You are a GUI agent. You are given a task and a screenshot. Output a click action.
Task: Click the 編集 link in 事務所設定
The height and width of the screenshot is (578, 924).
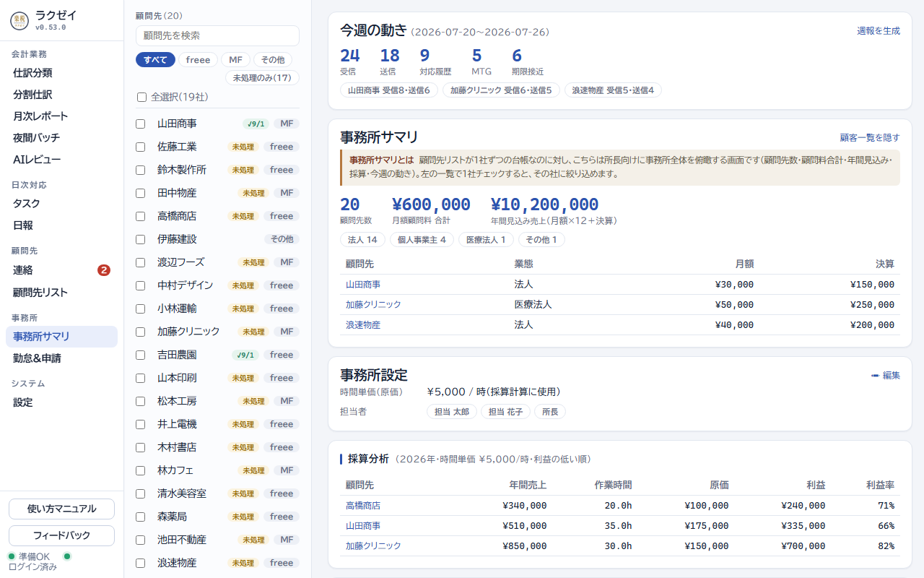(886, 375)
